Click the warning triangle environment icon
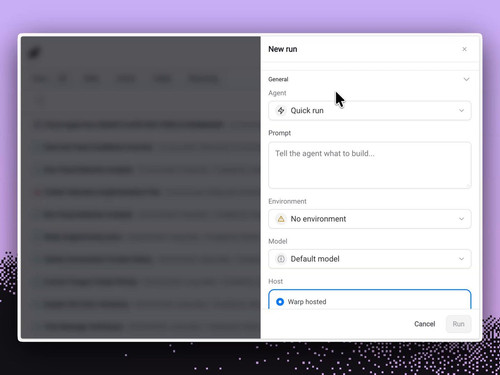The width and height of the screenshot is (500, 375). (281, 219)
